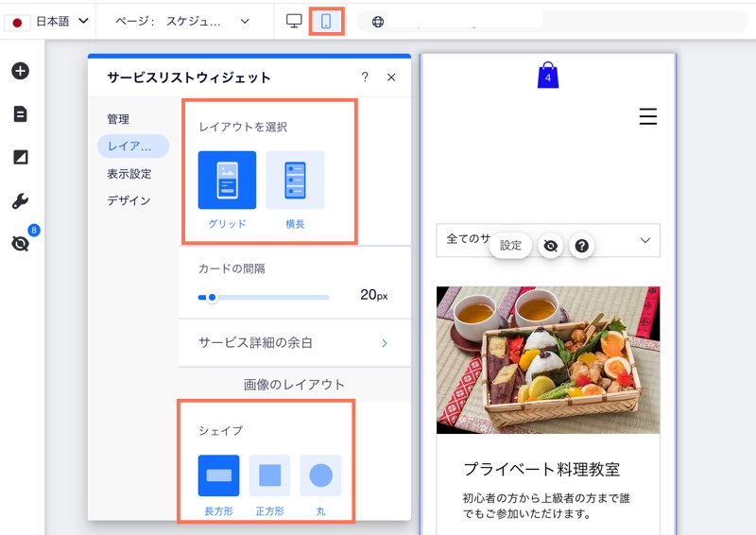Click the カードの間隔 slider handle
Image resolution: width=756 pixels, height=535 pixels.
(212, 297)
